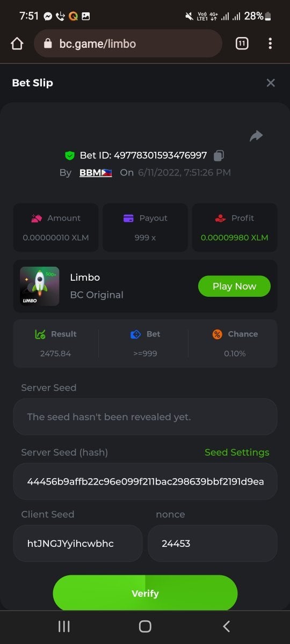The image size is (290, 644).
Task: Tap the Android recent apps button
Action: click(64, 626)
